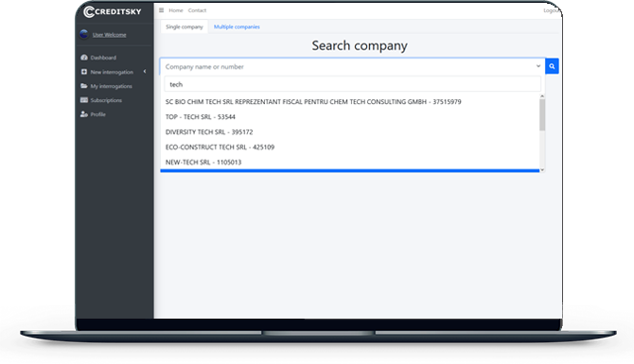Click the dropdown arrow of company selector
The width and height of the screenshot is (634, 364).
(x=538, y=66)
